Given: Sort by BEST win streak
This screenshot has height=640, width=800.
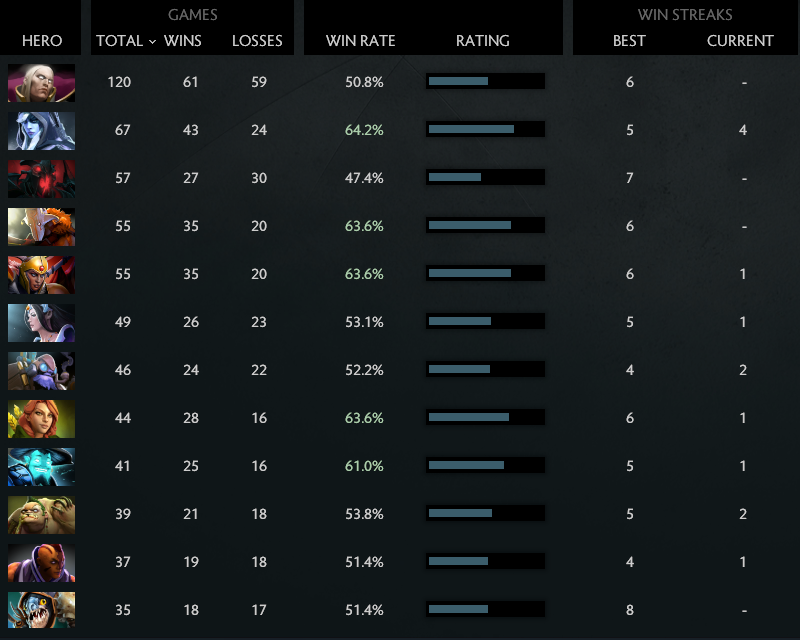Looking at the screenshot, I should point(630,41).
